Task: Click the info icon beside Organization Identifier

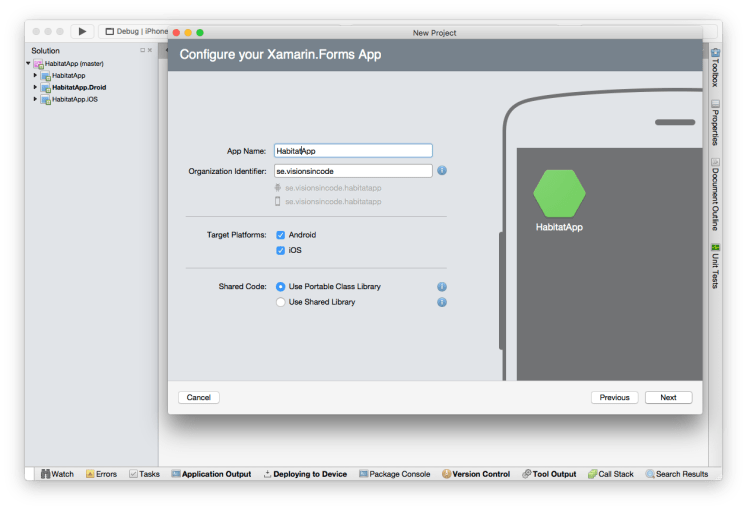Action: click(x=442, y=170)
